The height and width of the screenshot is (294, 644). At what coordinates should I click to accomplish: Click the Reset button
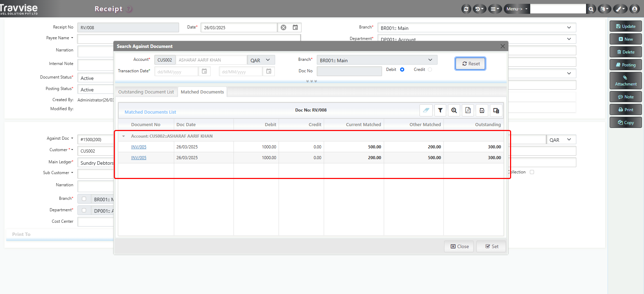click(471, 64)
